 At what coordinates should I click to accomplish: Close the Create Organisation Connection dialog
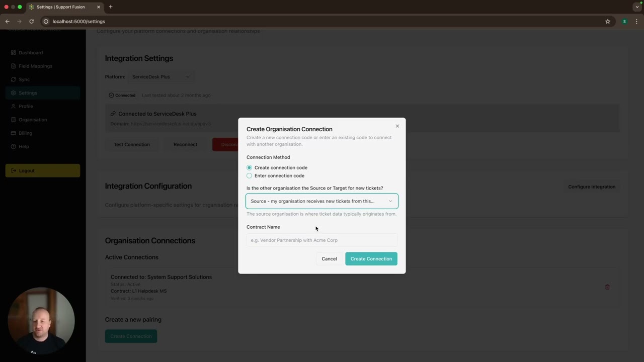(x=397, y=126)
